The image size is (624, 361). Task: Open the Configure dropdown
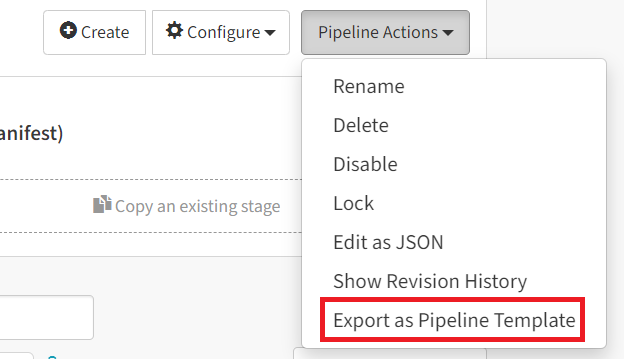point(220,32)
